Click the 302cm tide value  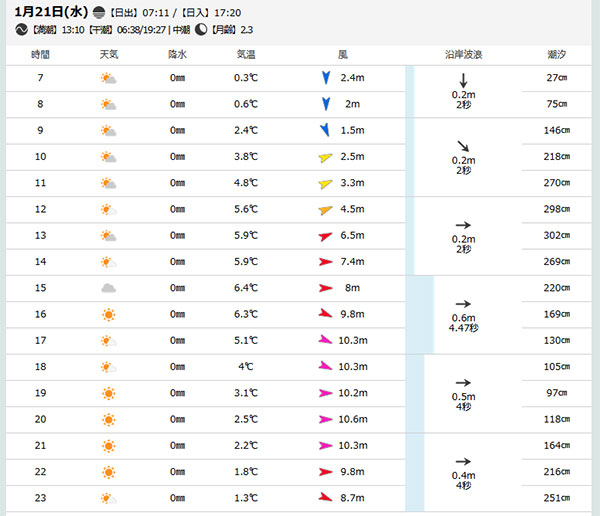pyautogui.click(x=555, y=236)
